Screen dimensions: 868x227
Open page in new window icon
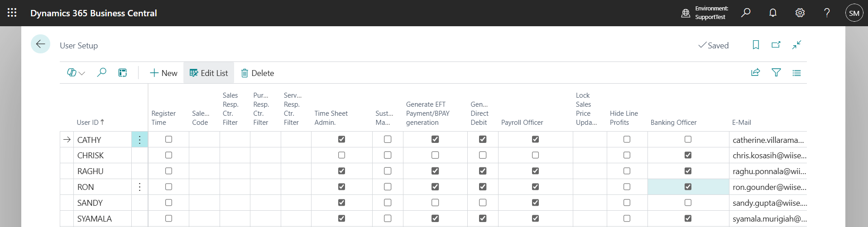pyautogui.click(x=776, y=45)
